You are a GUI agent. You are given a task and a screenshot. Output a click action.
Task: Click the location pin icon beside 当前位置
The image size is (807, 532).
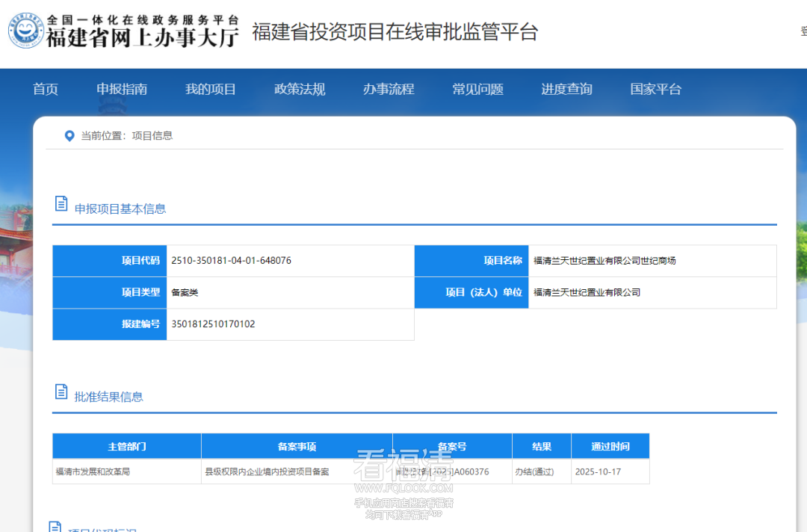click(69, 135)
